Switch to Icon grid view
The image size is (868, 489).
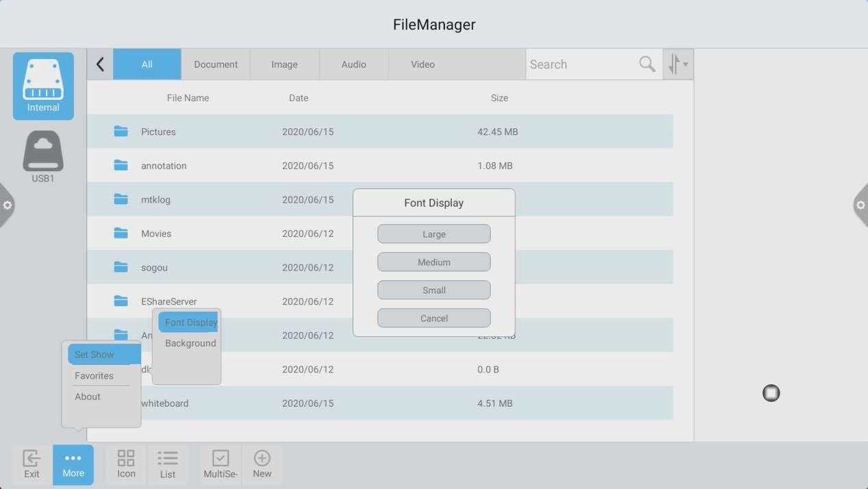coord(126,464)
